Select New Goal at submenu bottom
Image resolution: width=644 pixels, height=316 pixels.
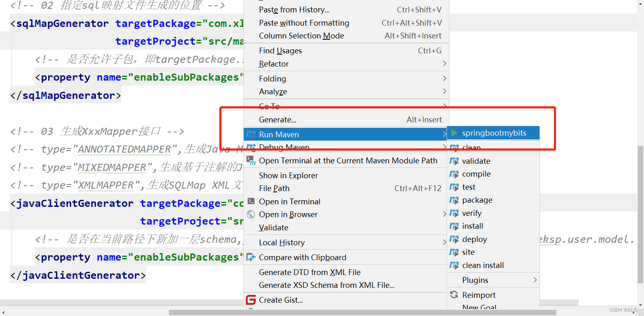[x=479, y=307]
